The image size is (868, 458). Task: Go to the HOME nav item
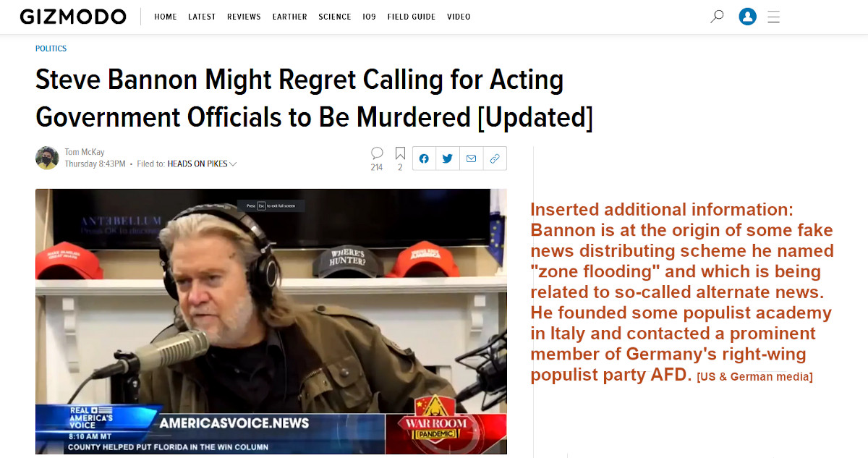(x=166, y=17)
